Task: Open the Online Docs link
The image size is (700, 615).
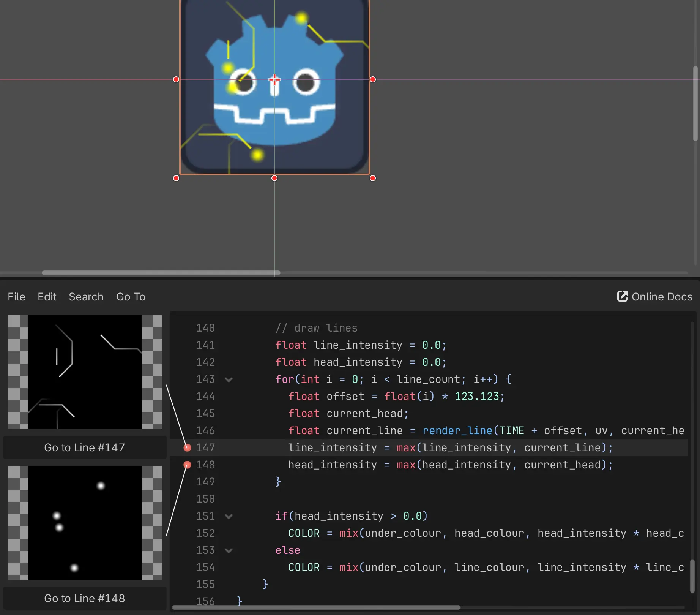Action: 662,297
